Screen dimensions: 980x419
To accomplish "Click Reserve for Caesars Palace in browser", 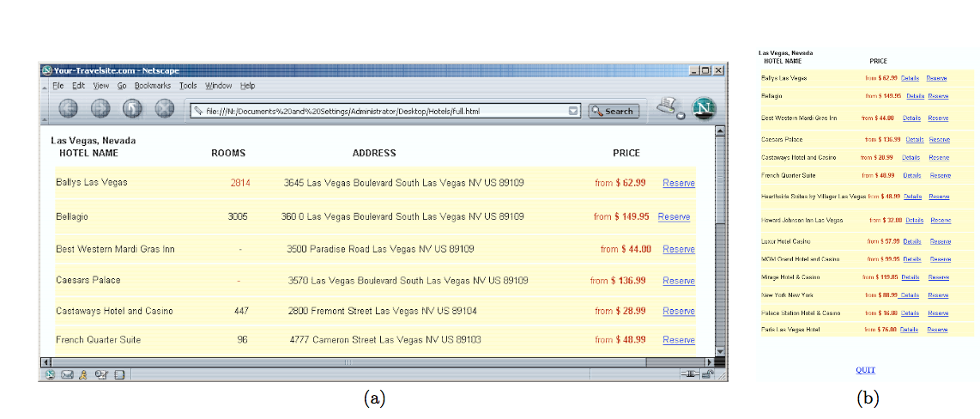I will (x=679, y=281).
